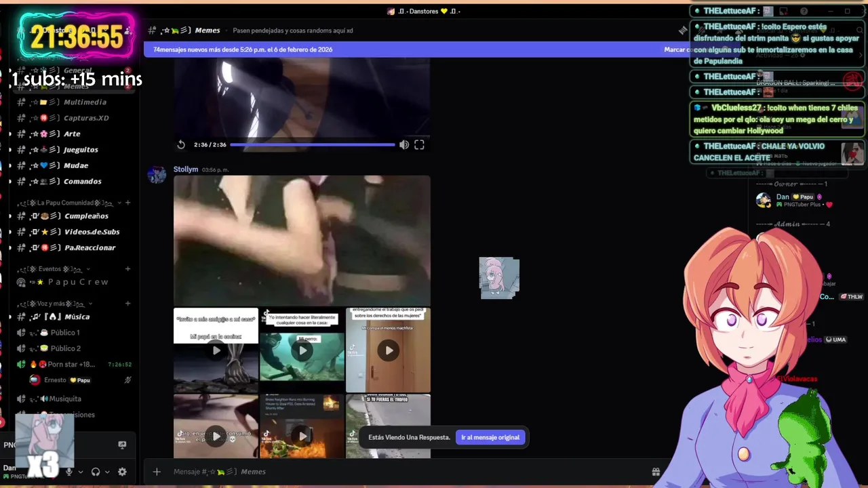The width and height of the screenshot is (868, 488).
Task: Join the Público 1 voice channel
Action: point(75,333)
